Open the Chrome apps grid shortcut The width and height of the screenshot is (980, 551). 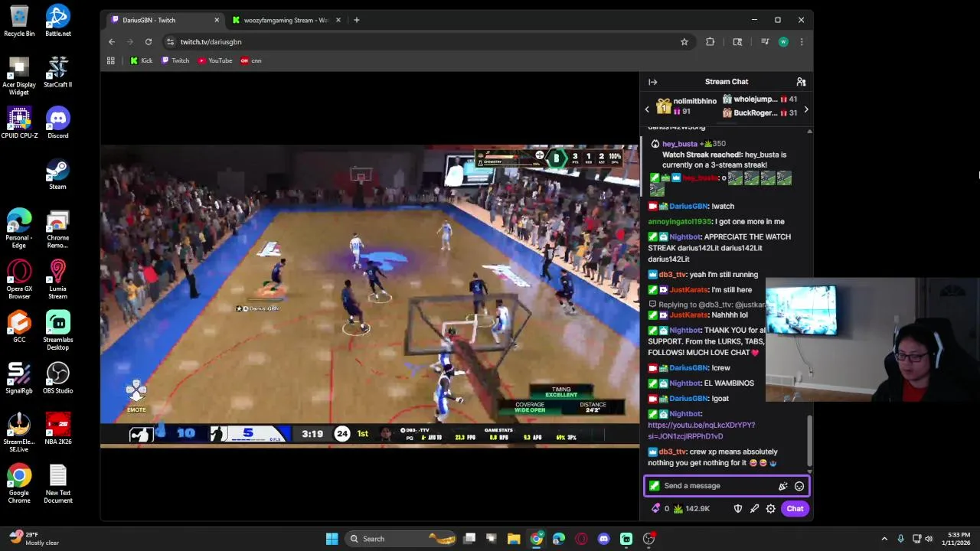coord(111,60)
